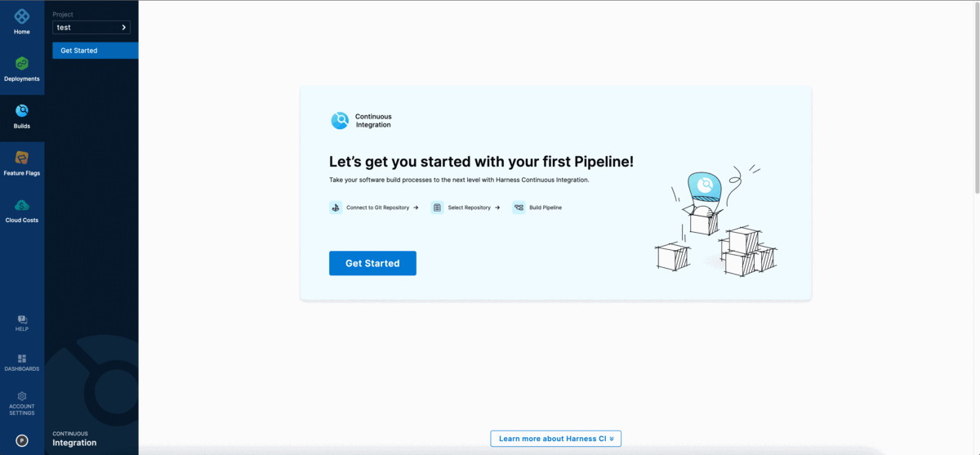
Task: Click the page vertical scrollbar
Action: [975, 98]
